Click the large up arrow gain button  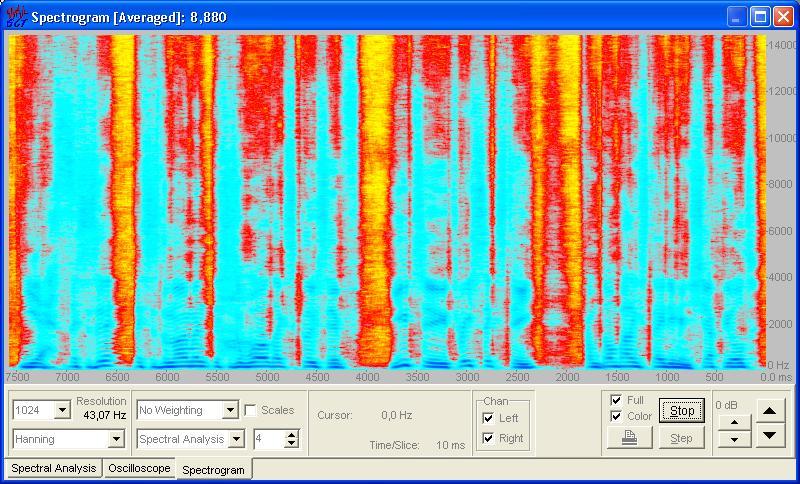click(770, 411)
